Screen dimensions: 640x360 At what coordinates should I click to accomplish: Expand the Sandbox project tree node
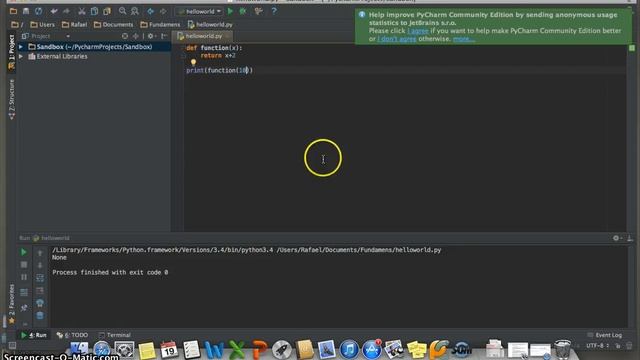(21, 47)
